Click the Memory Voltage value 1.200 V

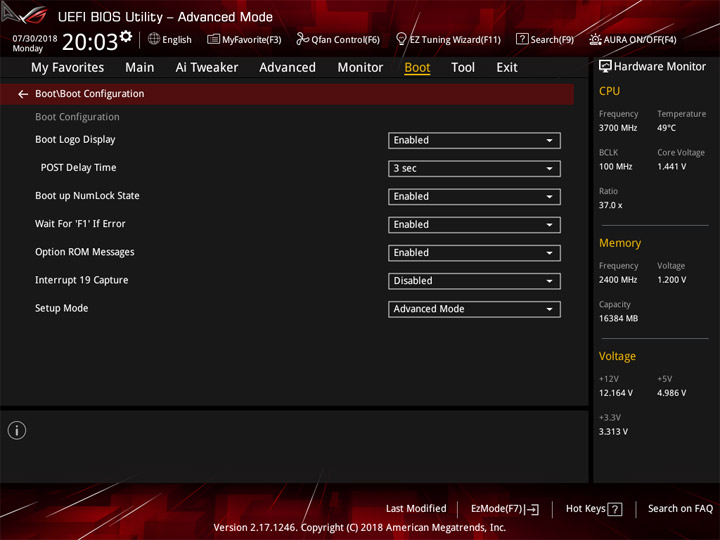(x=672, y=280)
